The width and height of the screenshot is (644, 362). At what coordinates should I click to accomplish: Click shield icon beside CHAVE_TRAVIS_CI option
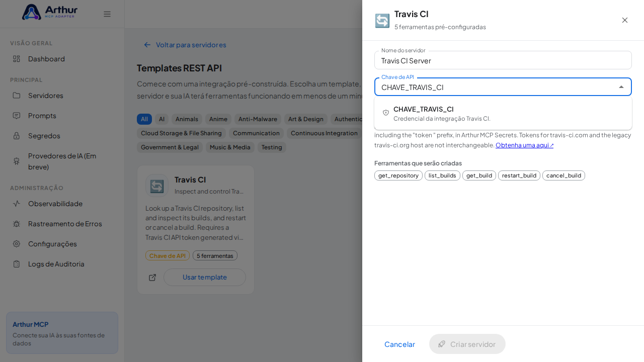pos(386,113)
